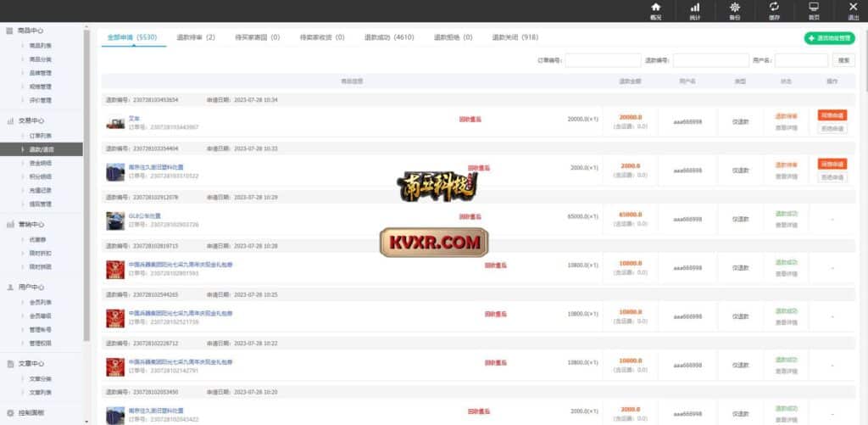
Task: Click car thumbnail in the 10:29 refund row
Action: pyautogui.click(x=115, y=221)
